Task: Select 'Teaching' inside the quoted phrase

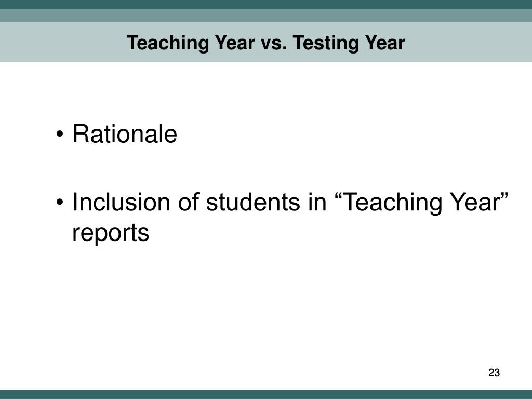Action: (393, 203)
